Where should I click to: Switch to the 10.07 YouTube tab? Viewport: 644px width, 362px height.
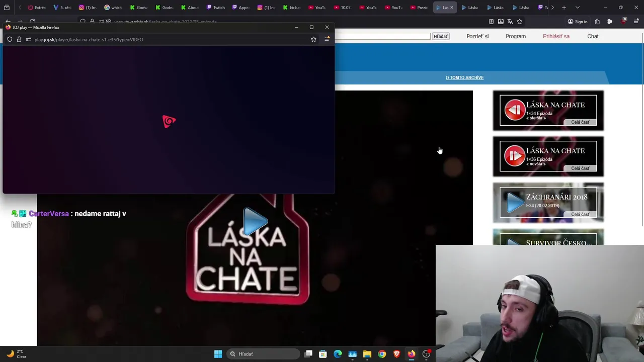click(343, 8)
